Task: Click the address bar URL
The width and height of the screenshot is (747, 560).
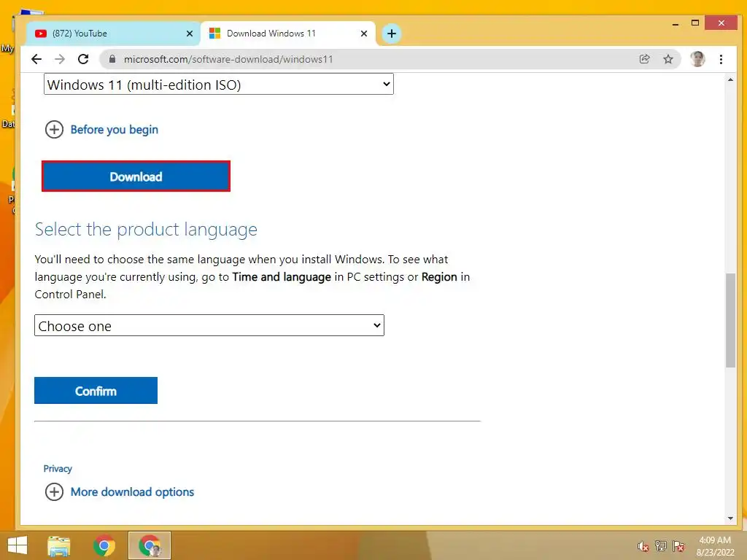Action: [228, 59]
